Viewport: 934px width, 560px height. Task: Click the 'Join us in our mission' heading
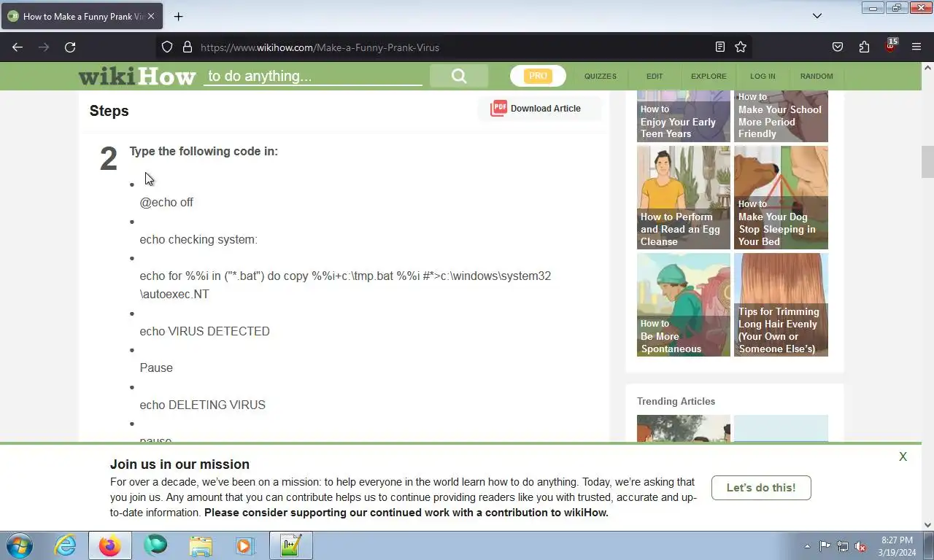click(x=180, y=464)
